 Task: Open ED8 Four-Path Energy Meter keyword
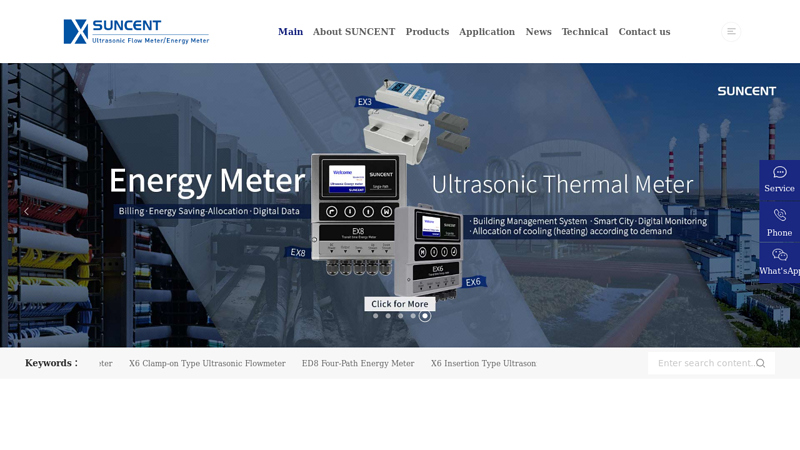[x=358, y=363]
